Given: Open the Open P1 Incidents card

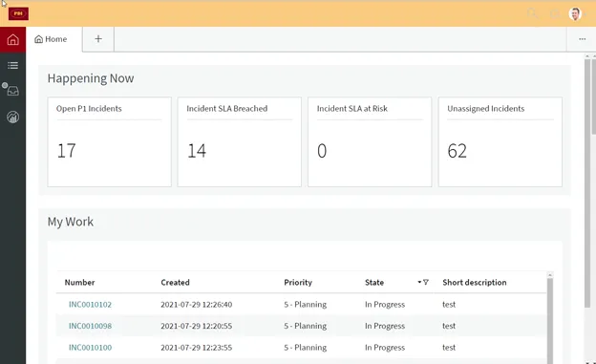Looking at the screenshot, I should pyautogui.click(x=110, y=141).
